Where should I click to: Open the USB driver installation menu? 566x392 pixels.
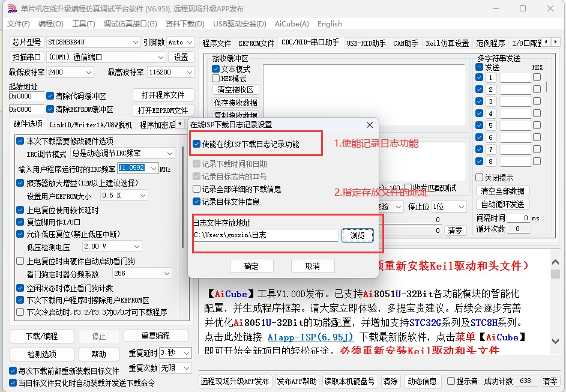coord(239,24)
